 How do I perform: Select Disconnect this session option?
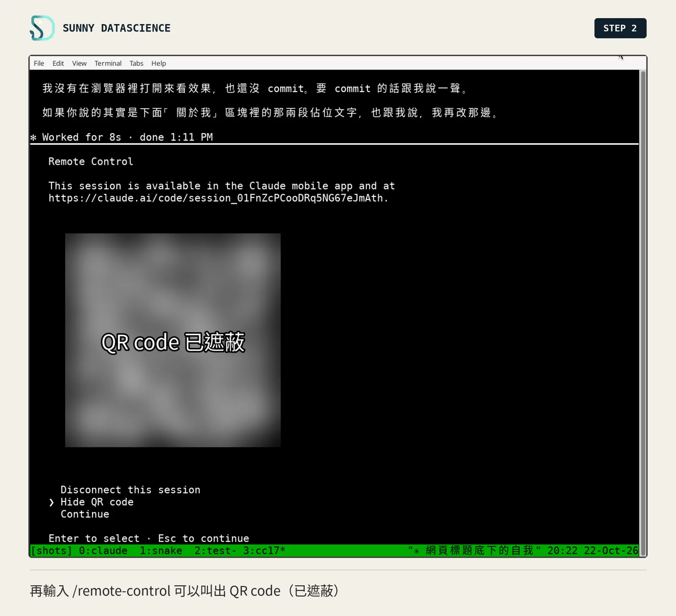click(130, 490)
